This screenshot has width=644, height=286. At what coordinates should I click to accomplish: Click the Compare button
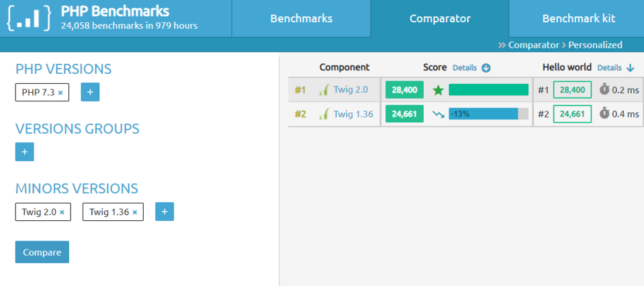click(x=42, y=252)
